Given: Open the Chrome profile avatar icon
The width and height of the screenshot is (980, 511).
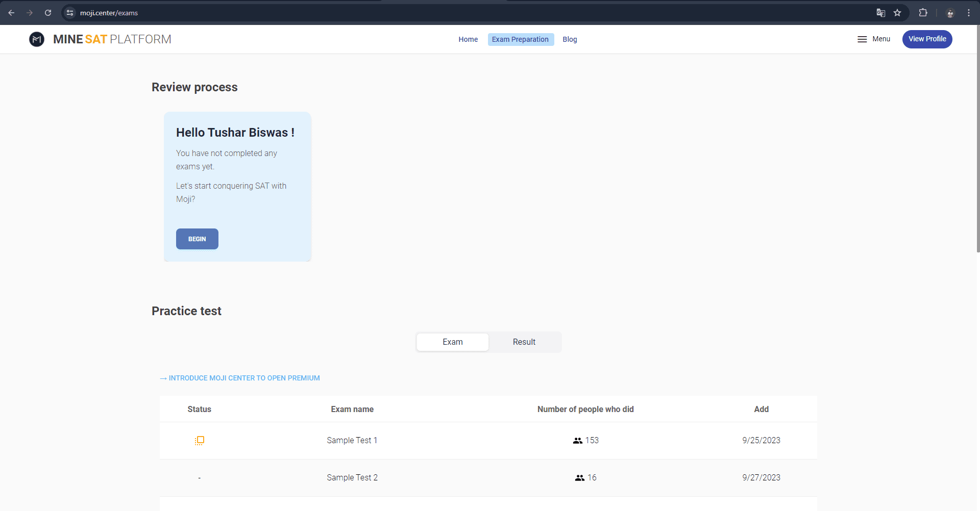Looking at the screenshot, I should click(x=950, y=13).
